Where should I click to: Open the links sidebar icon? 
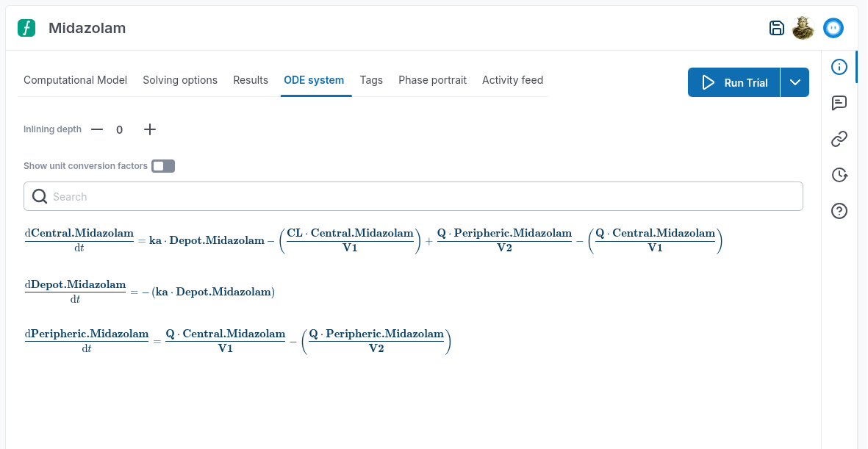pyautogui.click(x=839, y=139)
